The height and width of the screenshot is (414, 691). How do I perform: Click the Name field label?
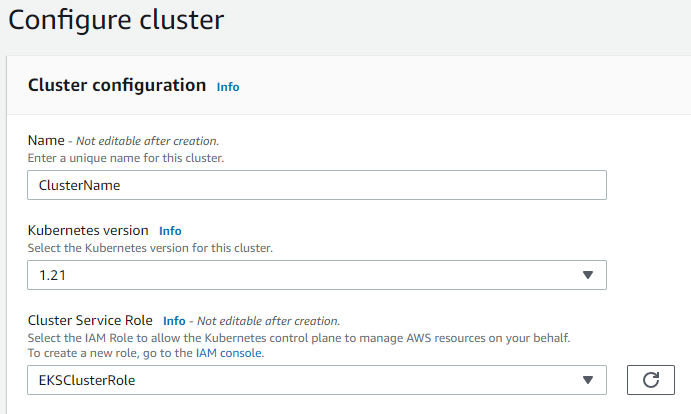(x=46, y=141)
